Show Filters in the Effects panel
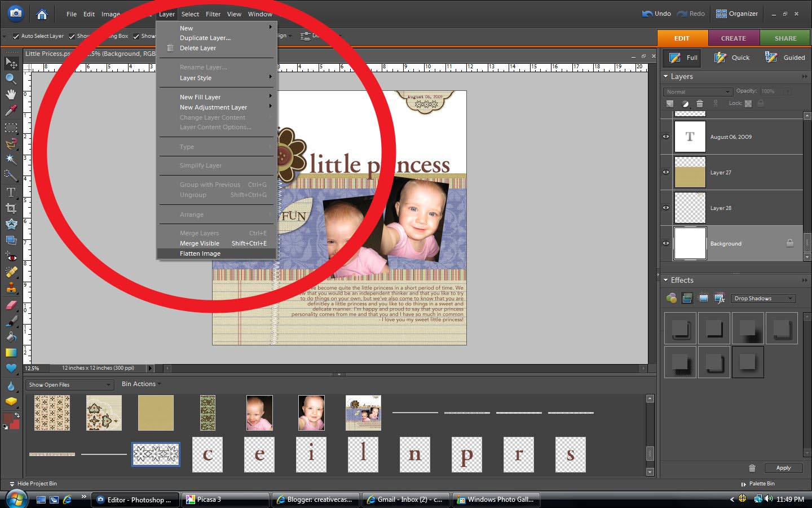 671,298
